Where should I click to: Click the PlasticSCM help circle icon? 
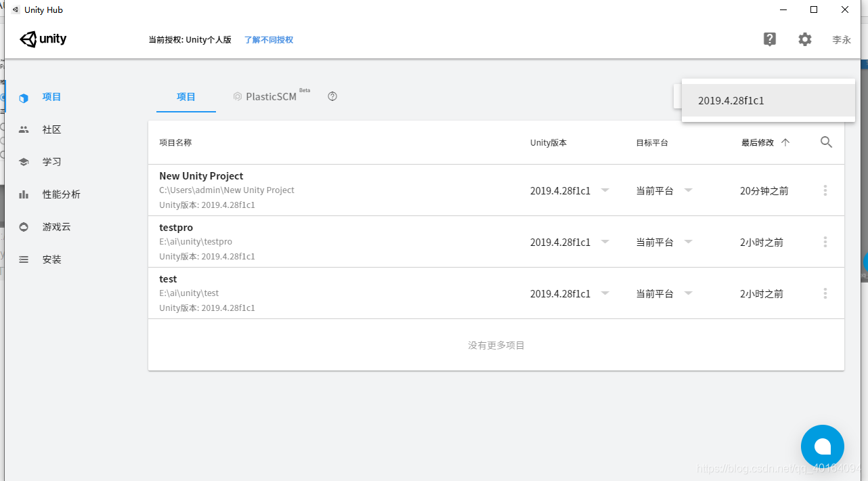coord(332,96)
